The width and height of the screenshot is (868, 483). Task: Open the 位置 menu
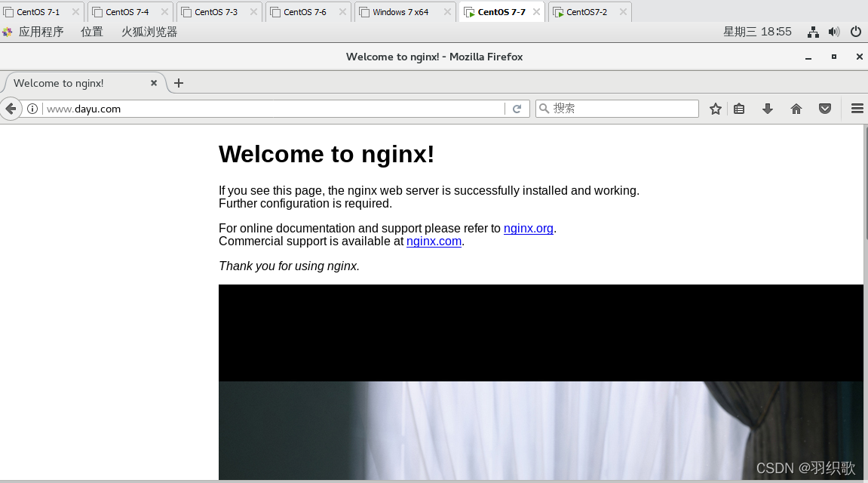(92, 32)
